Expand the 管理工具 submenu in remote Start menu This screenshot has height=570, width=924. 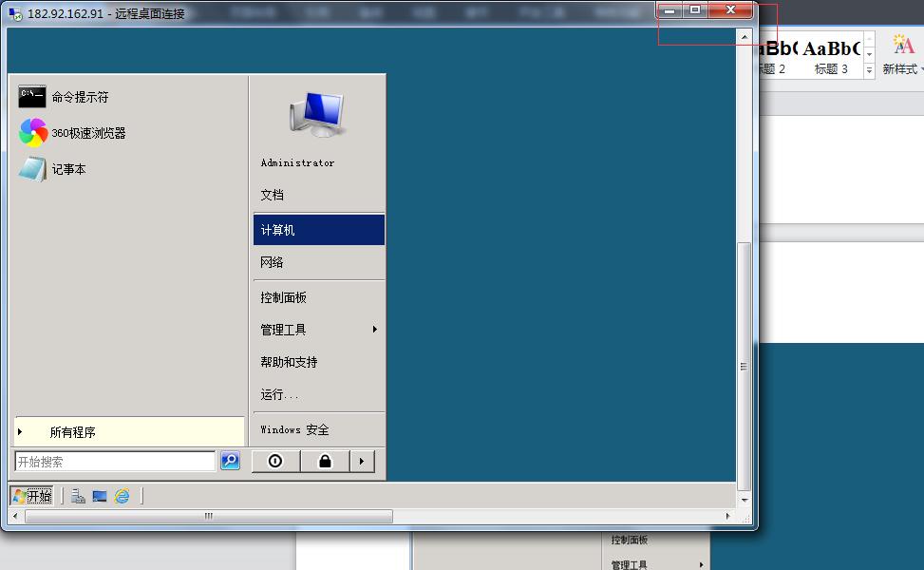pyautogui.click(x=319, y=330)
